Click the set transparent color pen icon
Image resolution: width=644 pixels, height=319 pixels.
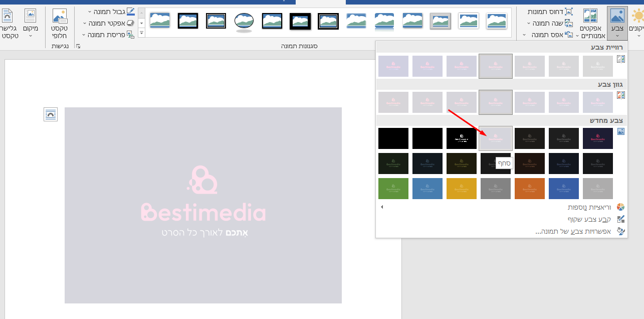tap(621, 219)
